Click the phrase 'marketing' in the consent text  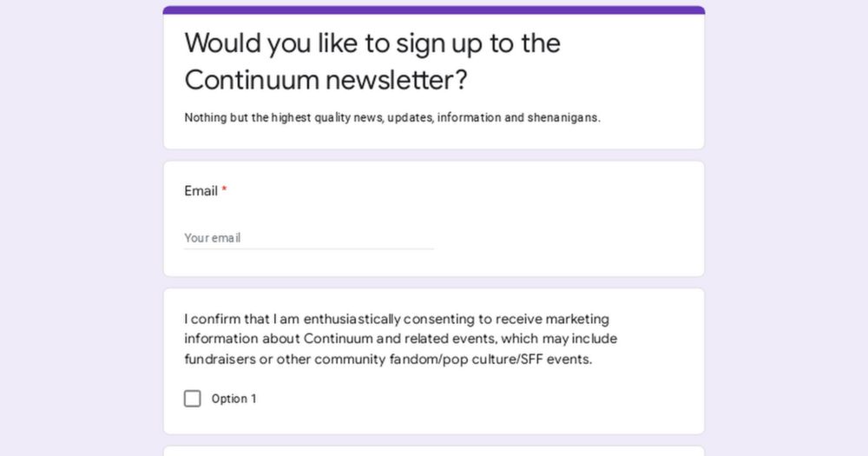click(577, 319)
